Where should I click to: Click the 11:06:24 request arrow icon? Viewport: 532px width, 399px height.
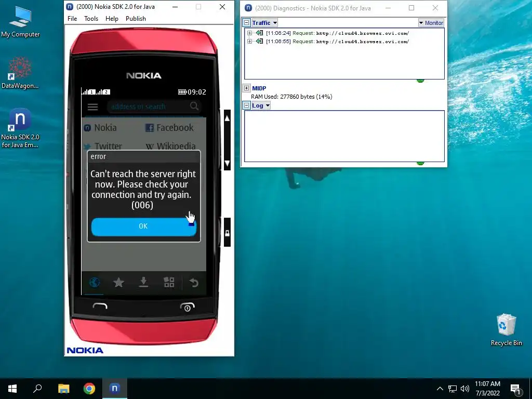(x=260, y=33)
